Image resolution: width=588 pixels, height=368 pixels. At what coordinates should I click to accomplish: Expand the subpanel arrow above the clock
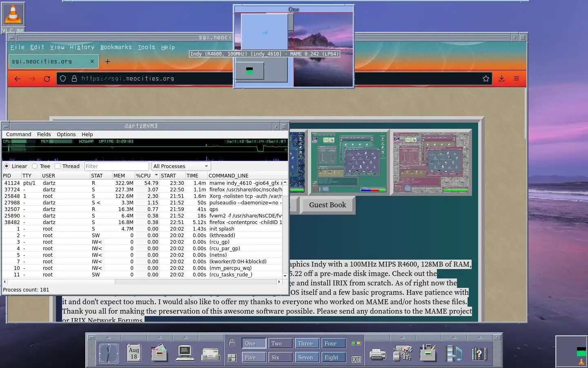coord(108,337)
